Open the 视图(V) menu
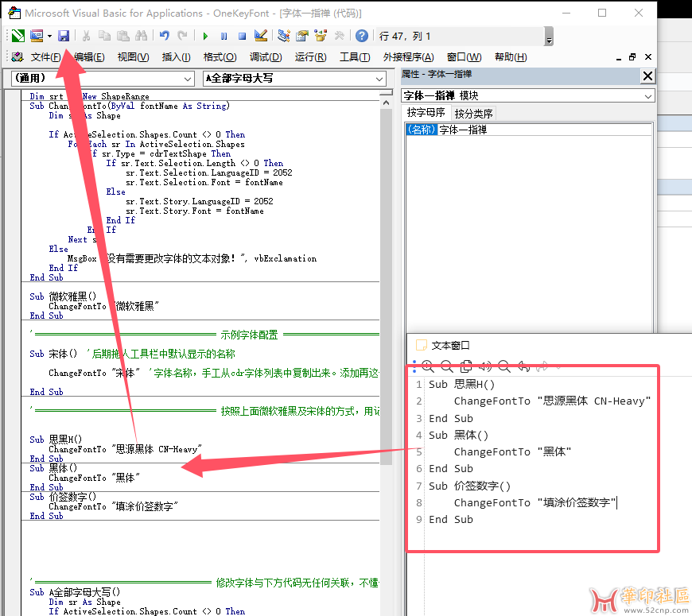 pos(134,57)
